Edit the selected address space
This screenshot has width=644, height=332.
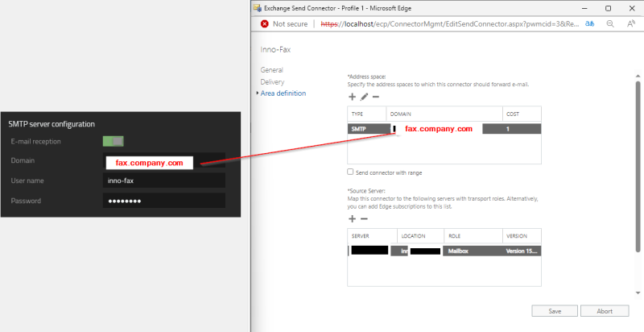[x=364, y=97]
